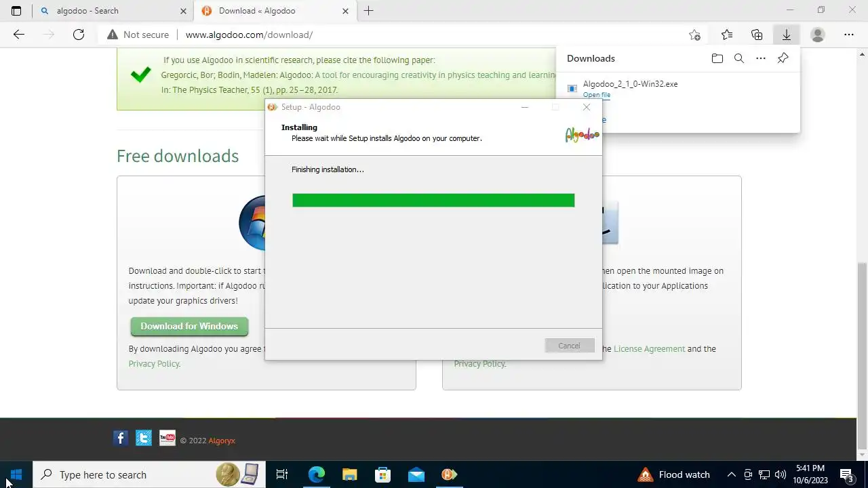Open downloads folder from Downloads panel
868x488 pixels.
(x=717, y=58)
